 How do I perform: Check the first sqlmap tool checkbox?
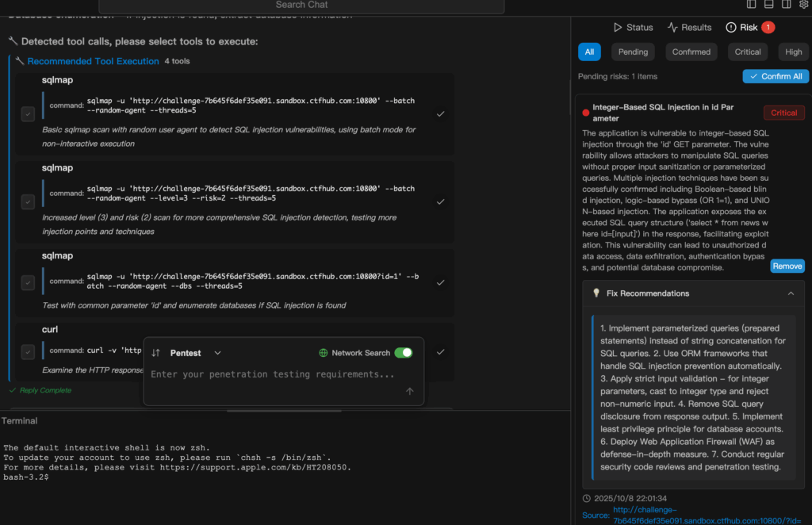(x=28, y=114)
